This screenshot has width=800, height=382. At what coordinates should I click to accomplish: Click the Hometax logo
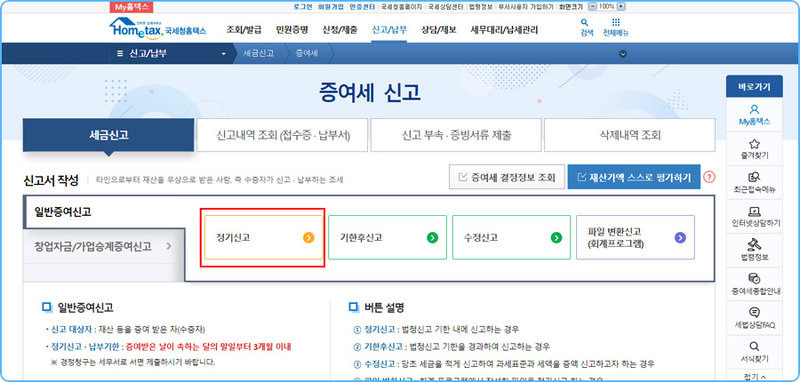point(158,29)
